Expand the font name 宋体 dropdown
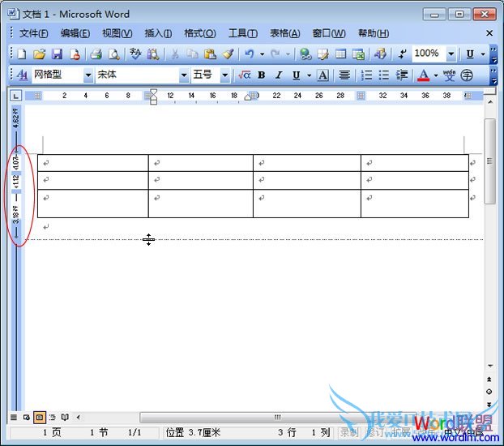 [183, 75]
